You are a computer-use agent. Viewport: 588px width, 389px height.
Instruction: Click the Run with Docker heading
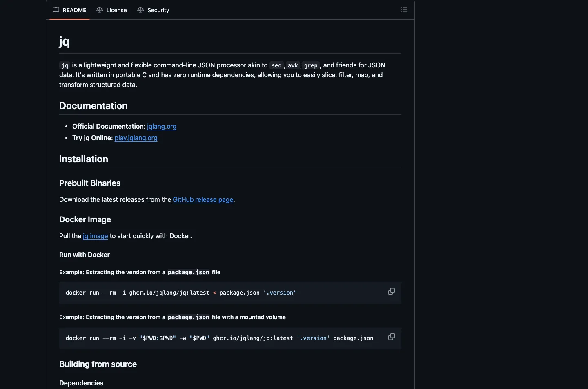click(85, 255)
